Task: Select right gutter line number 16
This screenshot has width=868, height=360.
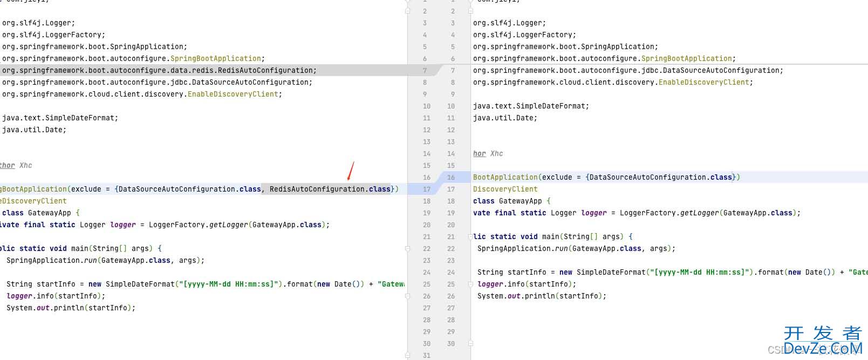Action: coord(450,178)
